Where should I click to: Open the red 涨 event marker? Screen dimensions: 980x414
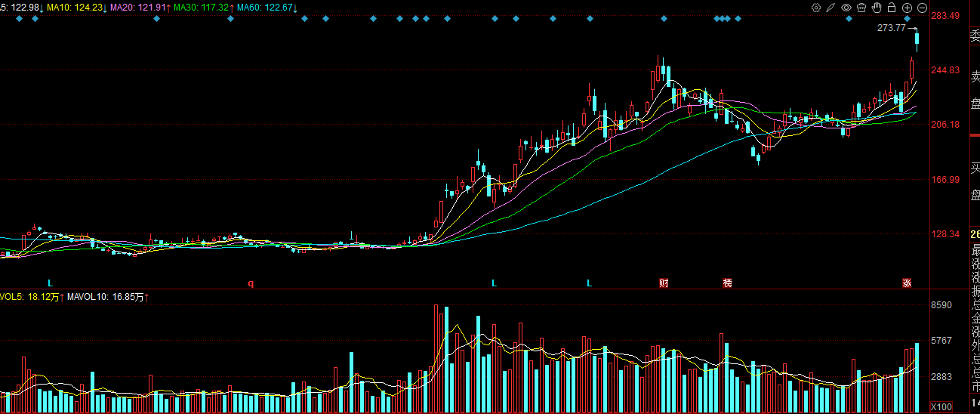point(907,283)
